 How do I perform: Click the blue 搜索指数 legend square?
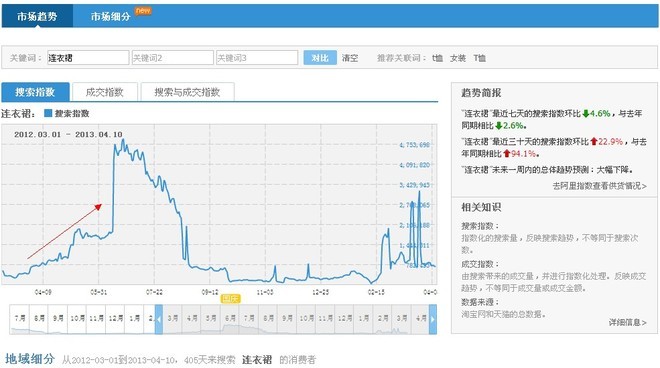pyautogui.click(x=48, y=113)
